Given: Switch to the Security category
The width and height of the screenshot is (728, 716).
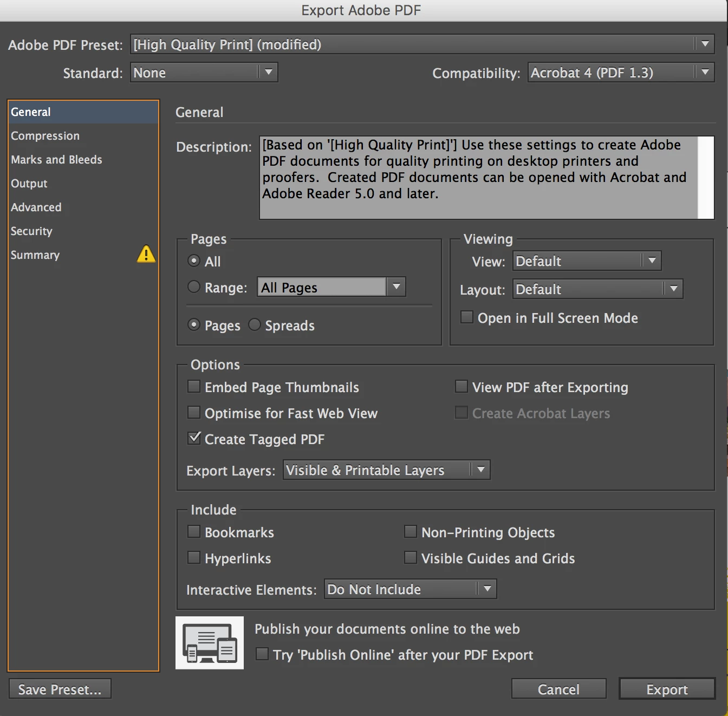Looking at the screenshot, I should click(83, 231).
